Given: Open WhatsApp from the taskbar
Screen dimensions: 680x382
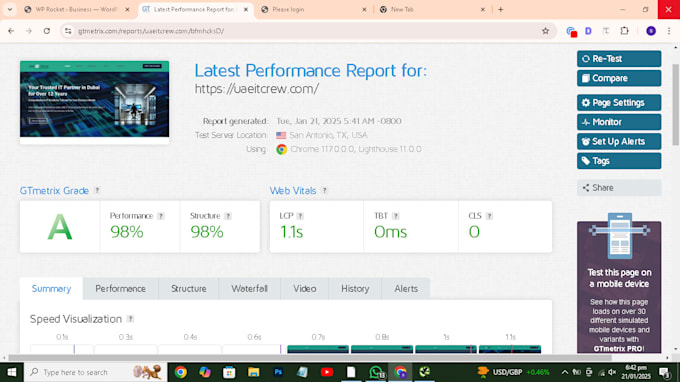Looking at the screenshot, I should point(376,372).
